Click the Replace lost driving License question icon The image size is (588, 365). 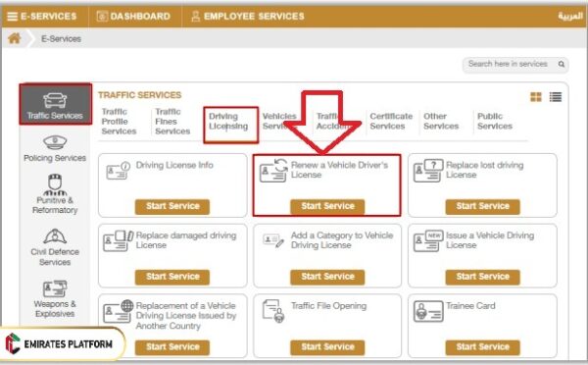428,171
